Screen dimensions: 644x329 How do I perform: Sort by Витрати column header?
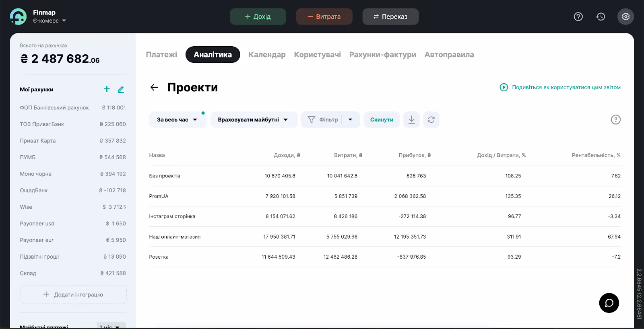click(x=348, y=155)
